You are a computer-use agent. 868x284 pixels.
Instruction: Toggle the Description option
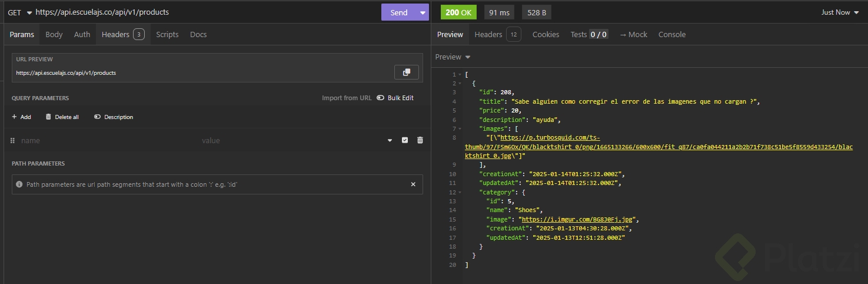114,117
